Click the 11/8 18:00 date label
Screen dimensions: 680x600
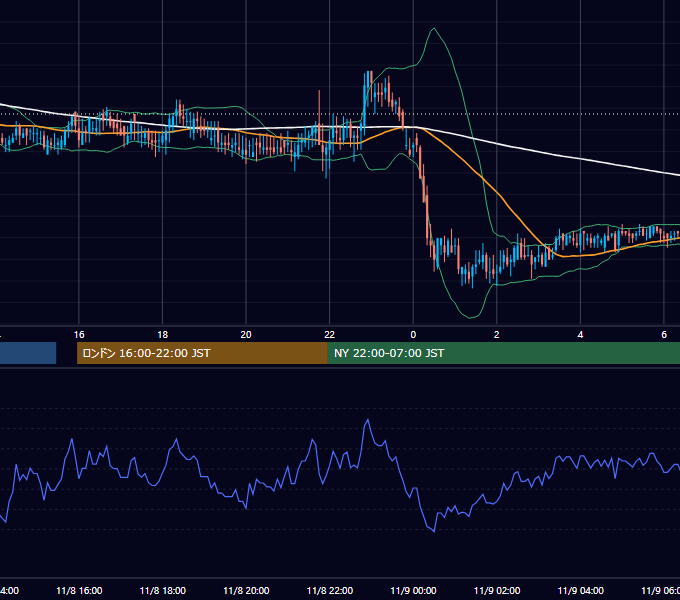(163, 590)
